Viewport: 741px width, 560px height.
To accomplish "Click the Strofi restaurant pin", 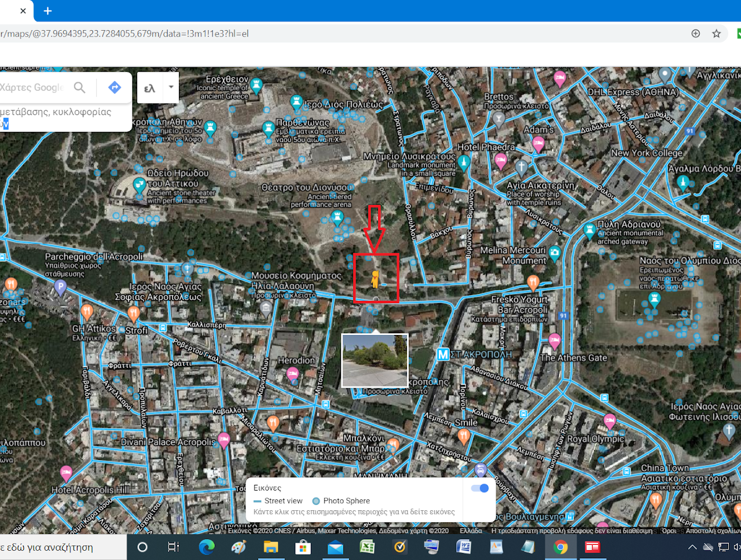I will 134,314.
